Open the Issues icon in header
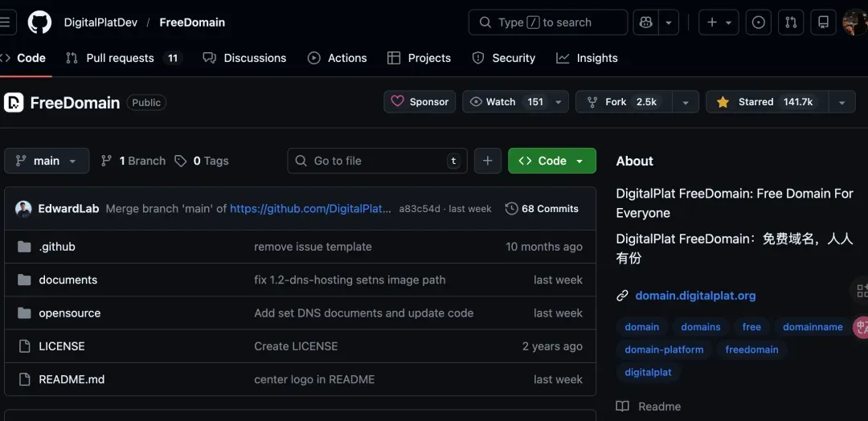 point(759,22)
